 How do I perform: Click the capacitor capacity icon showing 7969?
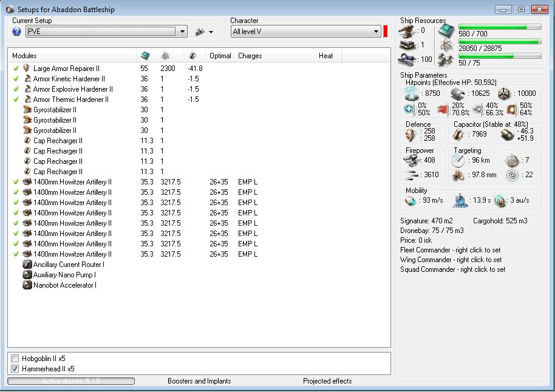[458, 135]
